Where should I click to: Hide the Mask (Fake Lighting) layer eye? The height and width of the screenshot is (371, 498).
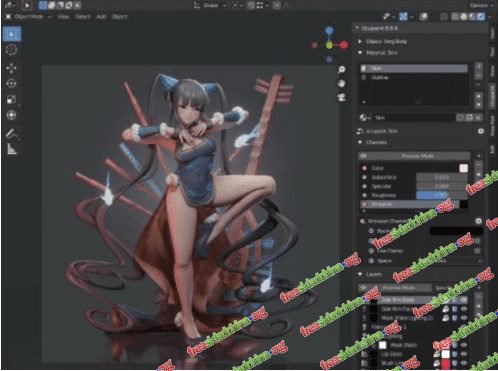pyautogui.click(x=464, y=318)
